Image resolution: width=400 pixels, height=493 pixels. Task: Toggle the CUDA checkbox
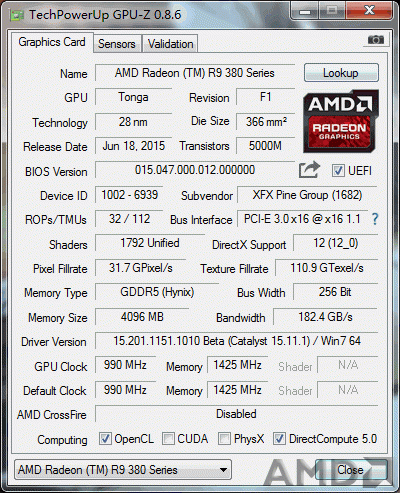[168, 439]
